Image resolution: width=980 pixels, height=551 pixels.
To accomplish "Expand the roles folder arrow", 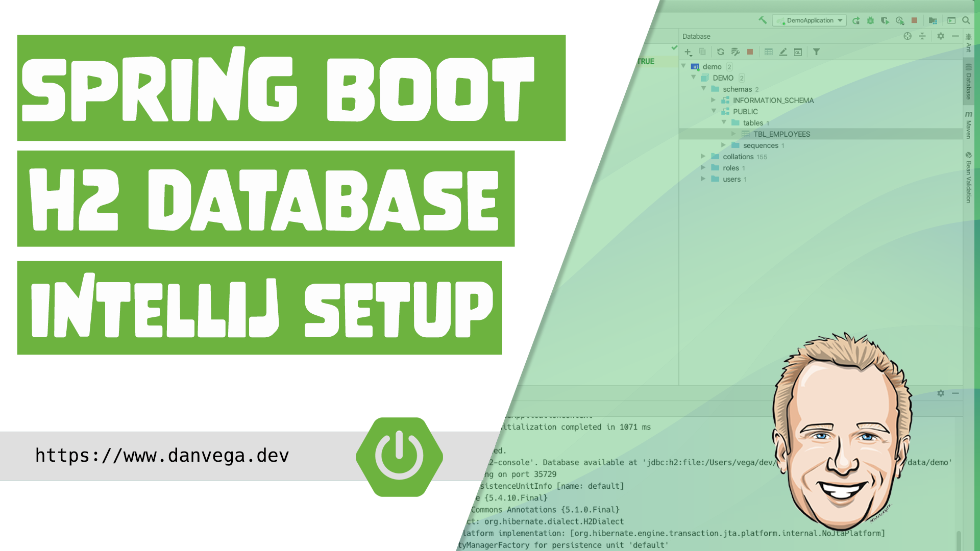I will [x=703, y=168].
